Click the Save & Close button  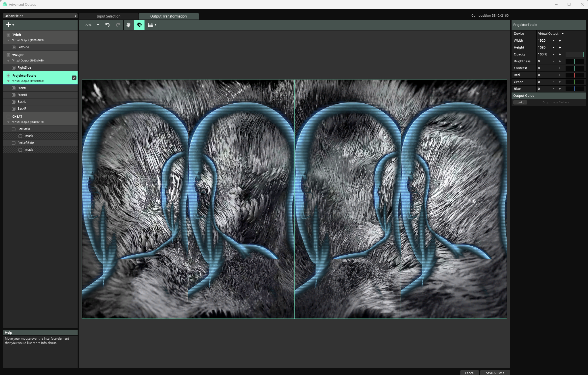click(495, 373)
